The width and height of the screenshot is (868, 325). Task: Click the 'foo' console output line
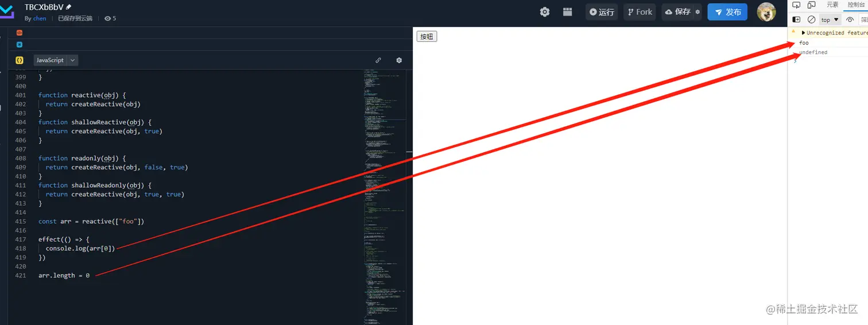828,43
